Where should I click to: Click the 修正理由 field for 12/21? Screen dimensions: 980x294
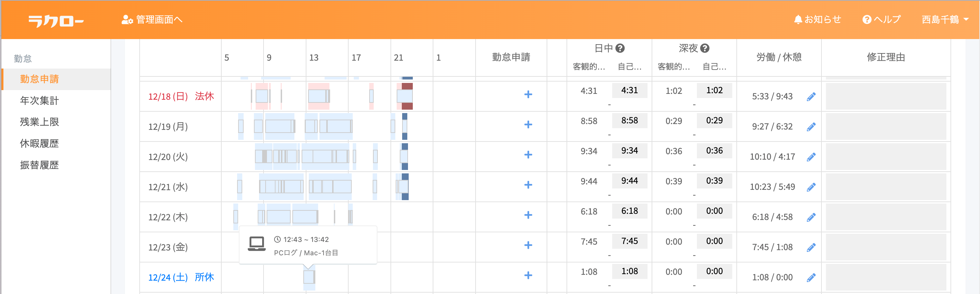(x=886, y=187)
